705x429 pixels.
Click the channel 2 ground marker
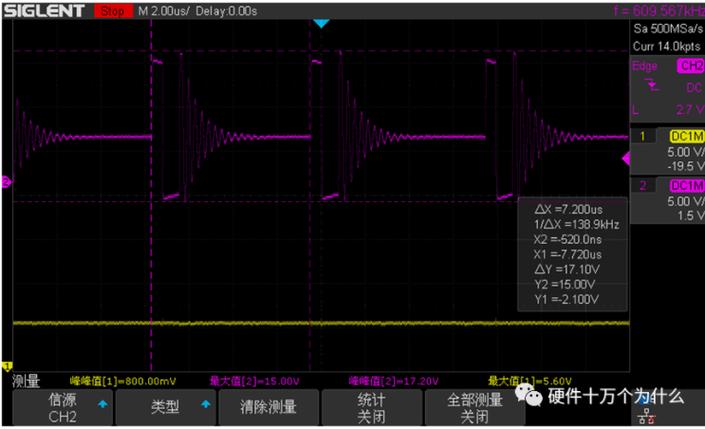[6, 182]
